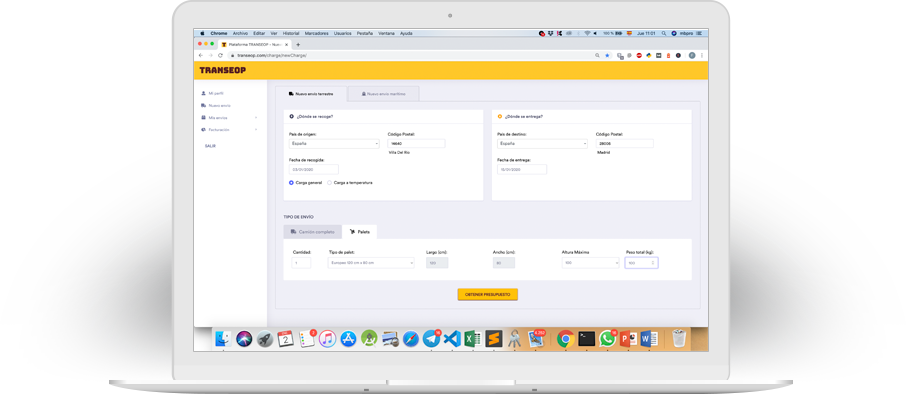Switch to Camión completo shipment tab
Image resolution: width=906 pixels, height=394 pixels.
313,232
